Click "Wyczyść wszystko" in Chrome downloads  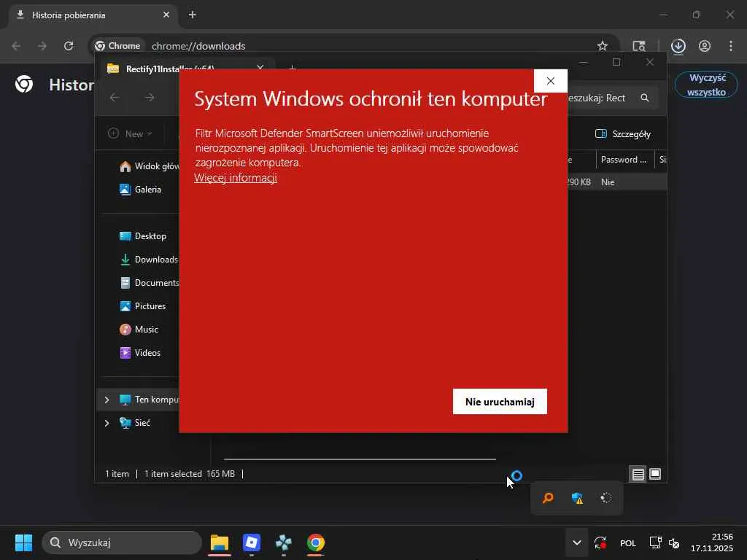[x=706, y=85]
